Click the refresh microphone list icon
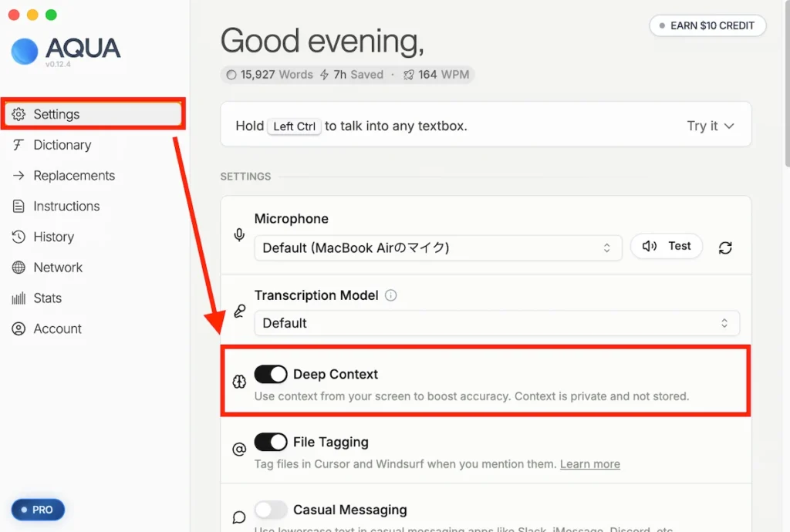The image size is (790, 532). (724, 247)
